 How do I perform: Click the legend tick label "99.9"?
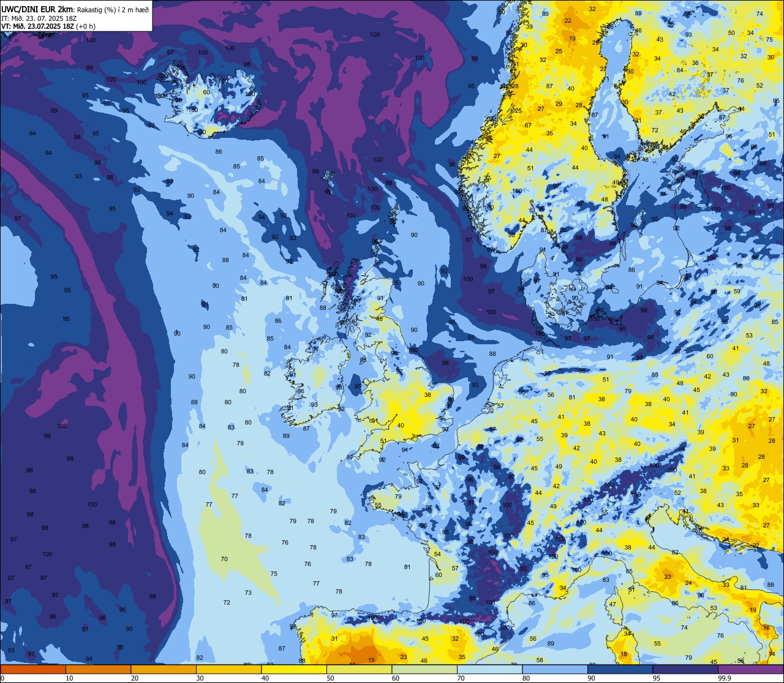(x=725, y=678)
